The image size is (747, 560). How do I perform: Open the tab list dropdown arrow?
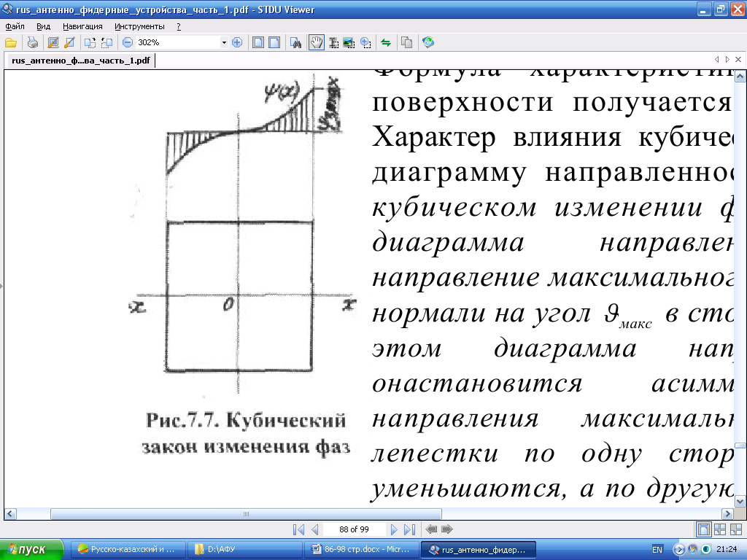(727, 59)
